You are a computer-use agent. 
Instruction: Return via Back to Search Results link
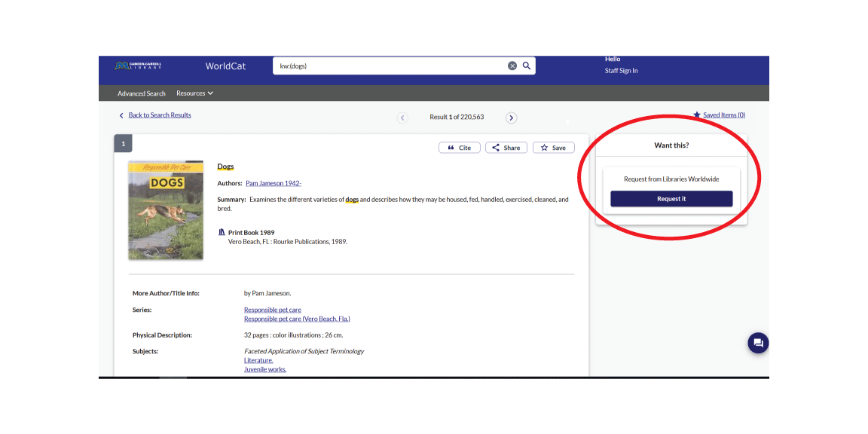click(160, 115)
